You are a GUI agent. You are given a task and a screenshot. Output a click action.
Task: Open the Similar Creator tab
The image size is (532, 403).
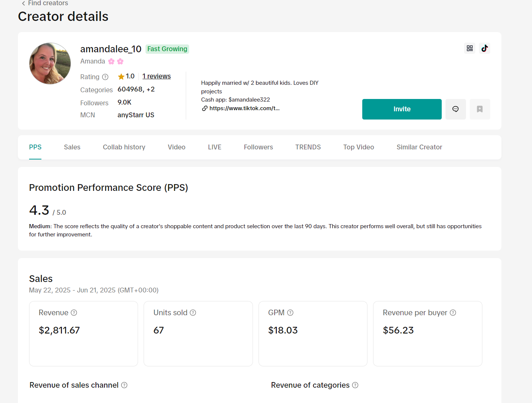coord(419,147)
